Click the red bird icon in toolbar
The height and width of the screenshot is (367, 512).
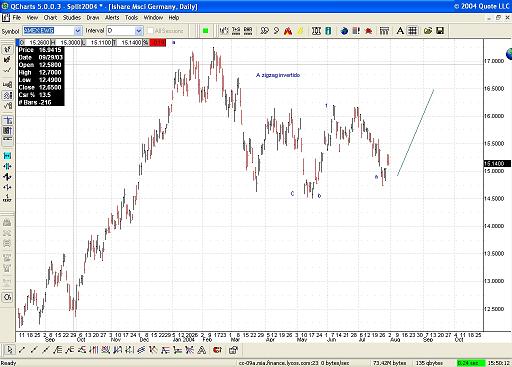pyautogui.click(x=368, y=31)
